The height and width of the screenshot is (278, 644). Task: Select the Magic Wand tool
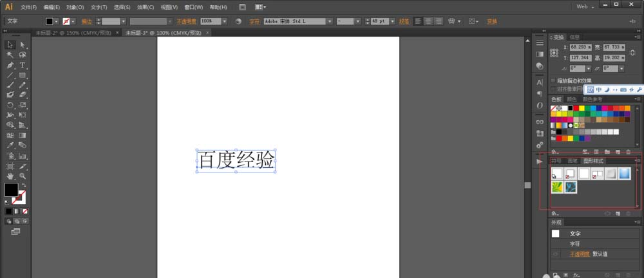click(11, 55)
